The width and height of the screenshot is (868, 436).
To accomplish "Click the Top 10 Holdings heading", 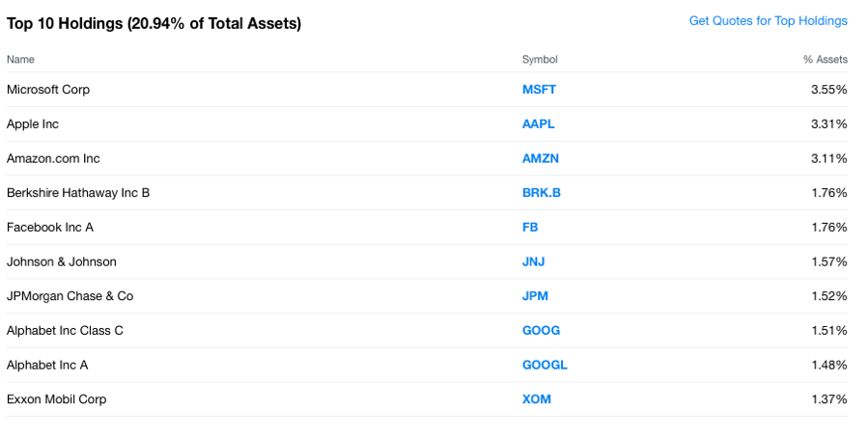I will [x=154, y=23].
